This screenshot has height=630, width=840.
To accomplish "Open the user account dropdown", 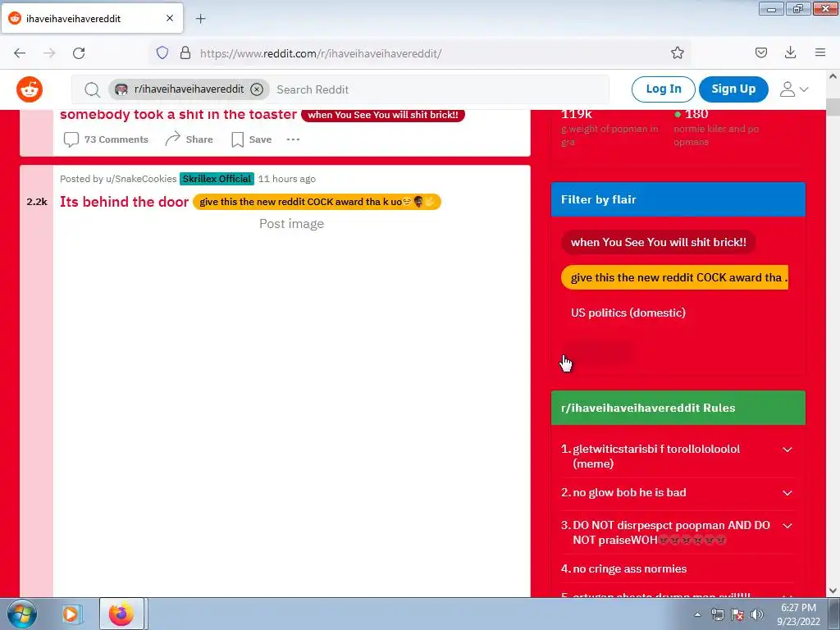I will click(794, 89).
